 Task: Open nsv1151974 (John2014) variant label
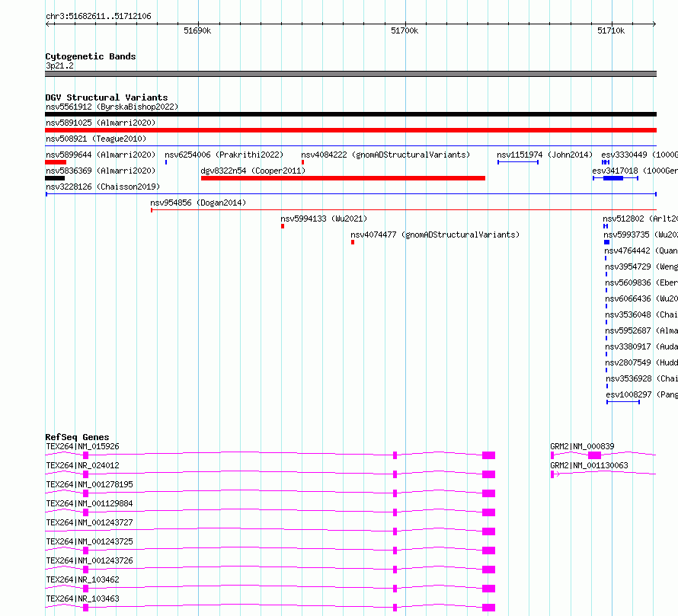coord(545,155)
